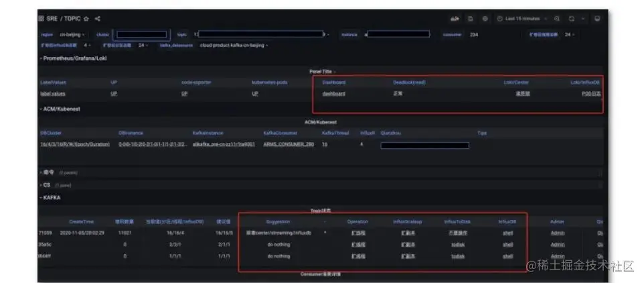Click the ACM/Kubenest panel title
The width and height of the screenshot is (644, 283).
tap(321, 122)
